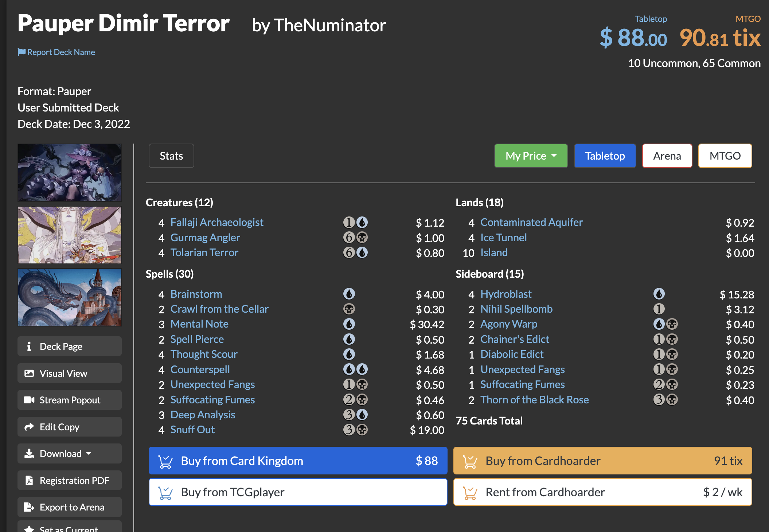Click the info icon on Deck Page
This screenshot has width=769, height=532.
tap(29, 346)
